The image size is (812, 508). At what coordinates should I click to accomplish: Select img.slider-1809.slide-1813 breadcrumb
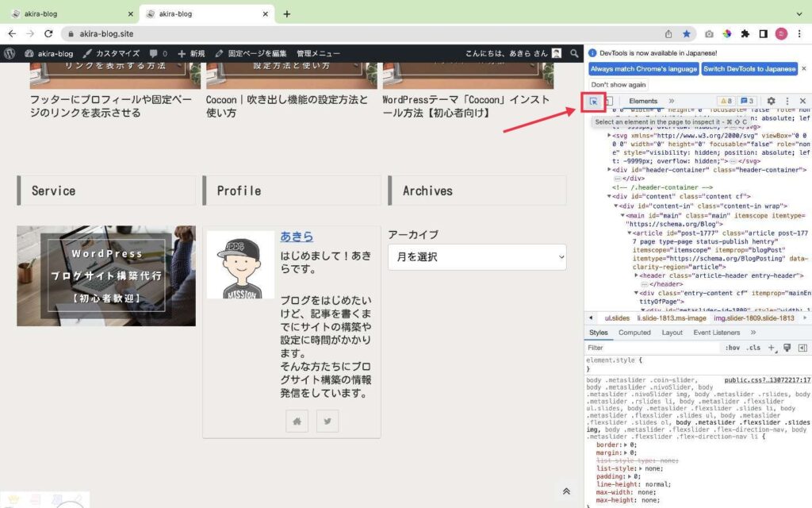[753, 318]
